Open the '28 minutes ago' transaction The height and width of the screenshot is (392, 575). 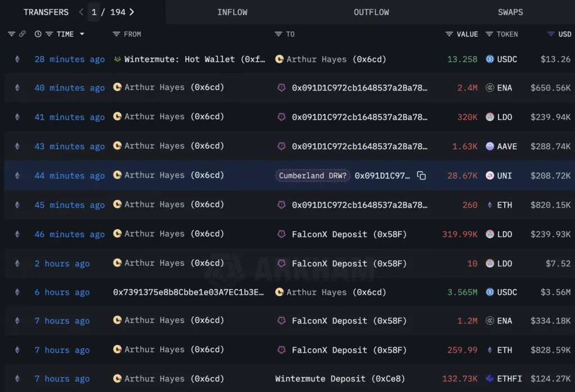click(x=69, y=59)
